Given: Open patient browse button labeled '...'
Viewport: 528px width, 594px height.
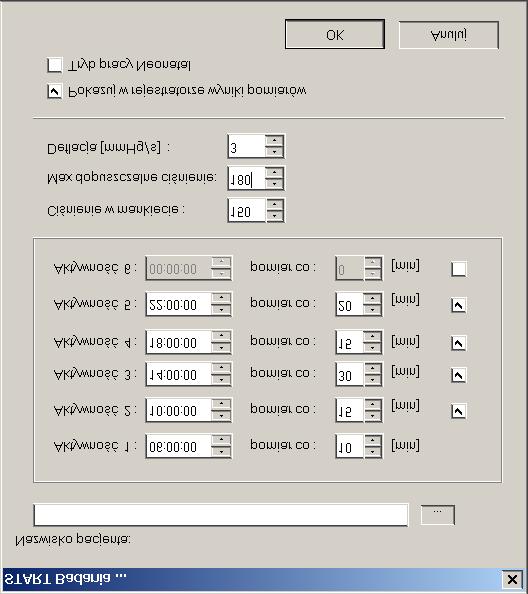Looking at the screenshot, I should [437, 515].
